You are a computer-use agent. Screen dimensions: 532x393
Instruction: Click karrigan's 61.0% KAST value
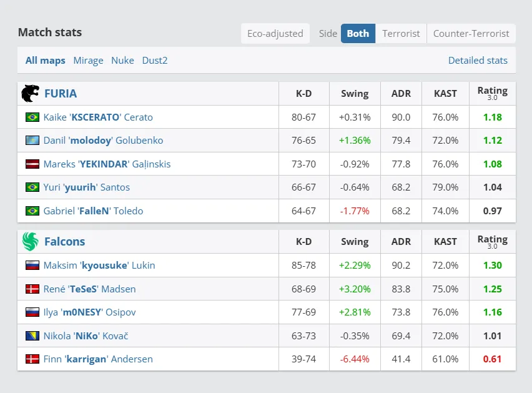click(x=445, y=359)
